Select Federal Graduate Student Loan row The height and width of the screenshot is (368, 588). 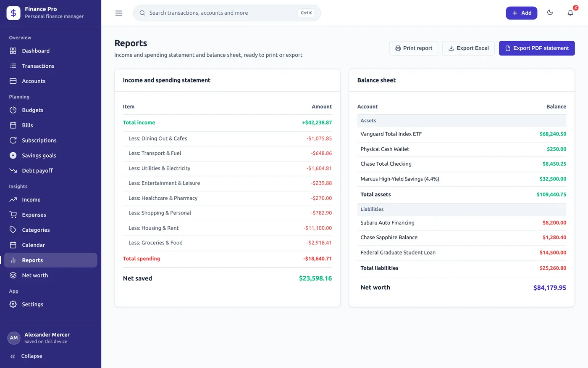click(x=462, y=253)
